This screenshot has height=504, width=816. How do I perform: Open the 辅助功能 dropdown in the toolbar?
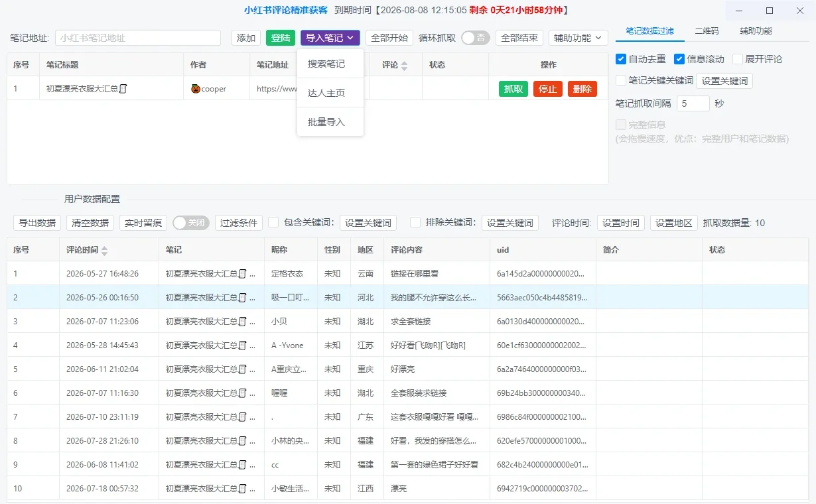pyautogui.click(x=578, y=38)
